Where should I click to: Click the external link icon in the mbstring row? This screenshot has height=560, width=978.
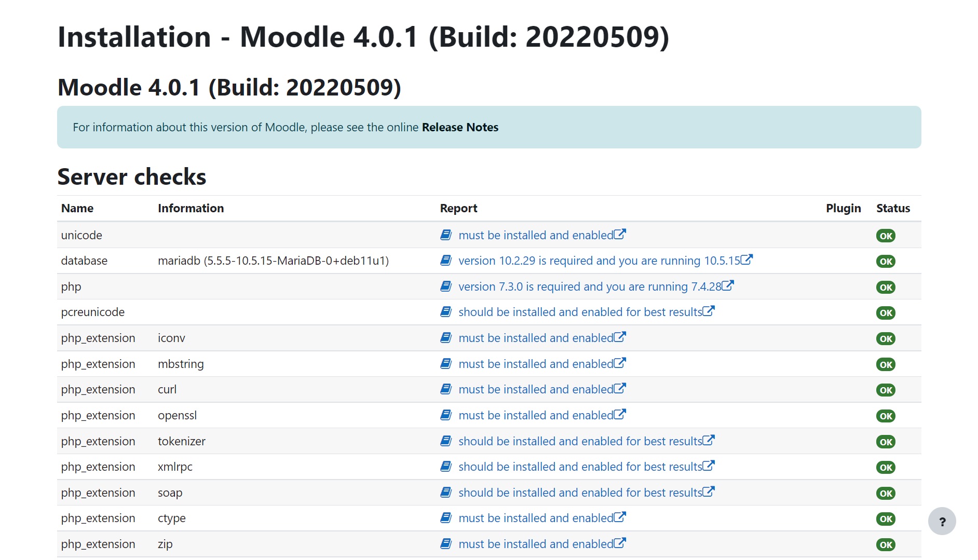620,363
